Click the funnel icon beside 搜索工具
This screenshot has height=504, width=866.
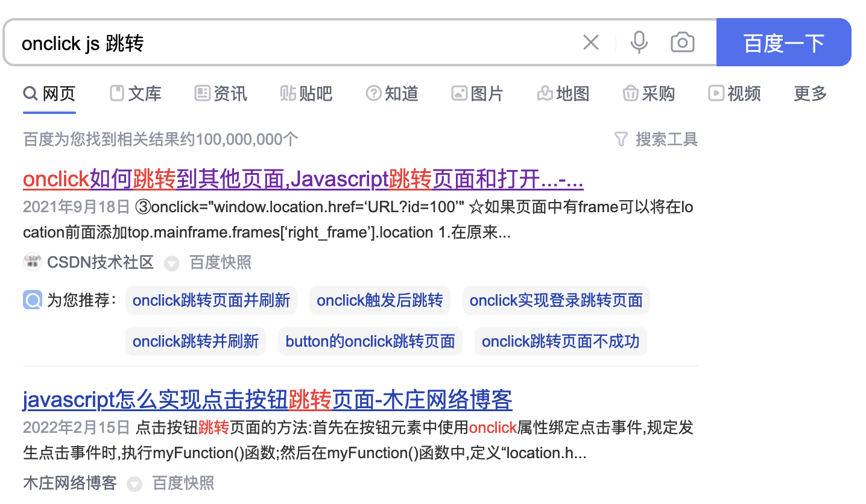(x=621, y=139)
